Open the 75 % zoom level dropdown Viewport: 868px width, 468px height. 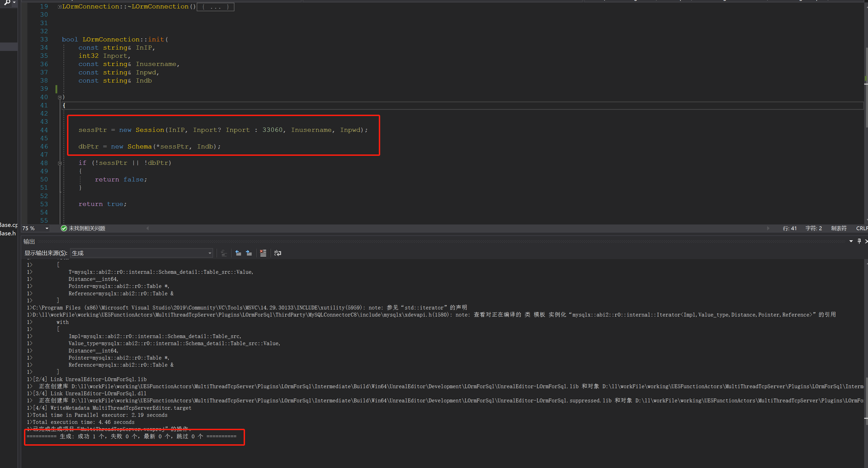[x=47, y=228]
